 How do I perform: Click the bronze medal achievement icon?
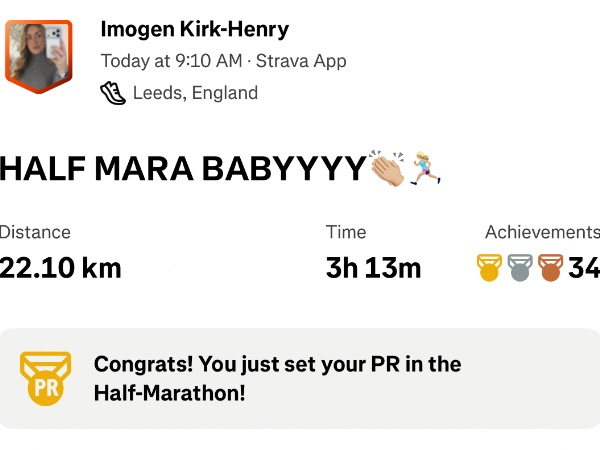click(x=550, y=268)
